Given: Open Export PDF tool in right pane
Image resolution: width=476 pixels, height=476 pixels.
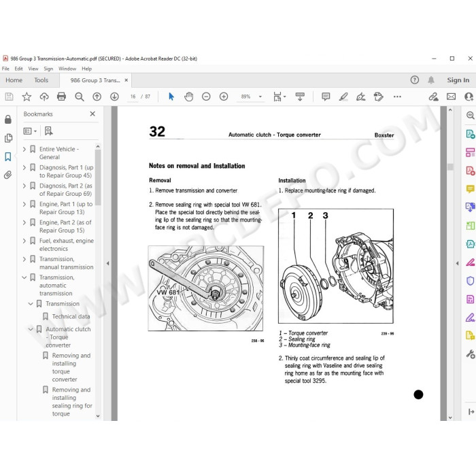Looking at the screenshot, I should pos(470,134).
